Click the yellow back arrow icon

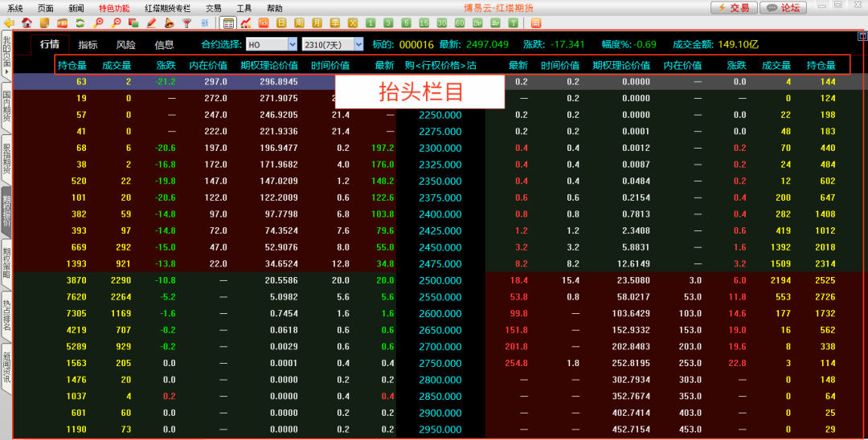pos(10,22)
